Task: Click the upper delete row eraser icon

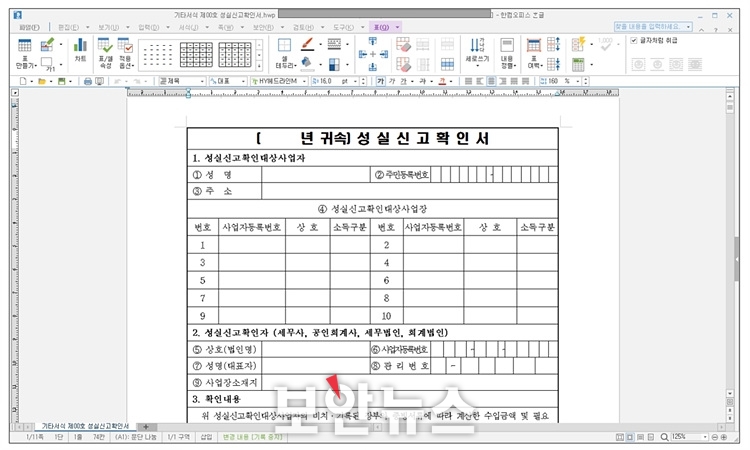Action: tap(403, 45)
